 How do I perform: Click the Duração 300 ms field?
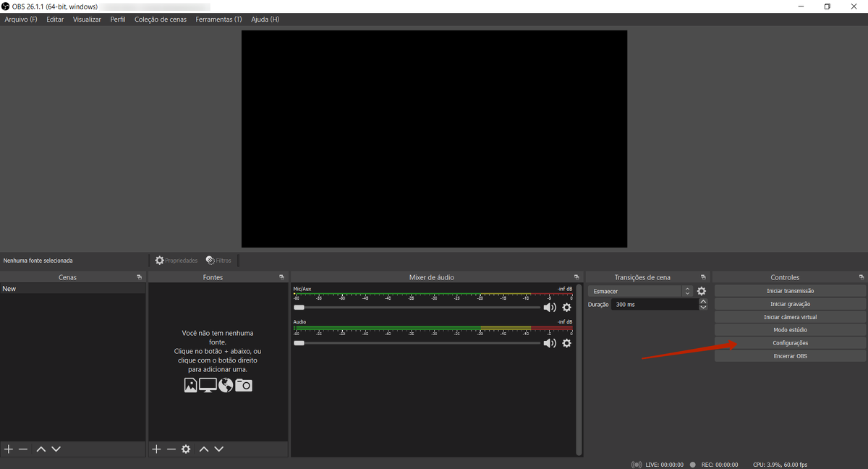[x=654, y=305]
